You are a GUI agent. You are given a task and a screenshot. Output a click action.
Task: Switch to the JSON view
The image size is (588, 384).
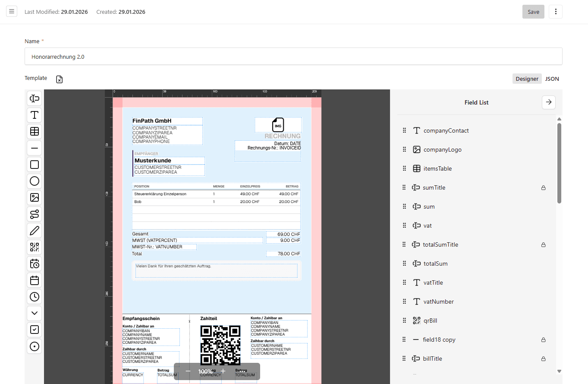(552, 79)
